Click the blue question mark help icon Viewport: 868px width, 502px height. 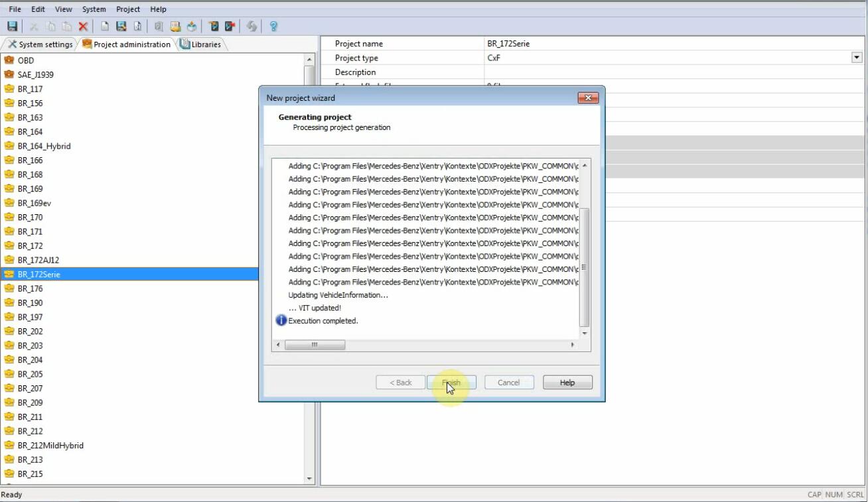point(273,27)
